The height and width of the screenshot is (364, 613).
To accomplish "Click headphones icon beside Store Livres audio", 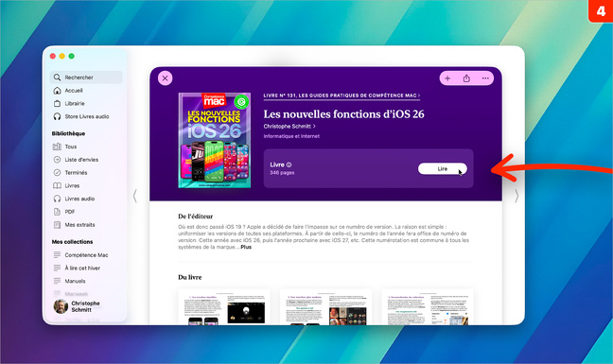I will [x=57, y=116].
